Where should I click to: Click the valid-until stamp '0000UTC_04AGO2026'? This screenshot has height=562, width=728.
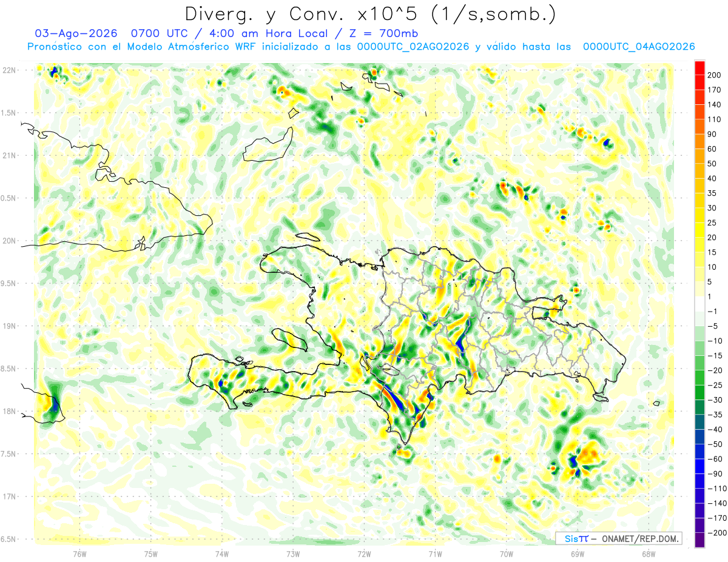tap(639, 47)
